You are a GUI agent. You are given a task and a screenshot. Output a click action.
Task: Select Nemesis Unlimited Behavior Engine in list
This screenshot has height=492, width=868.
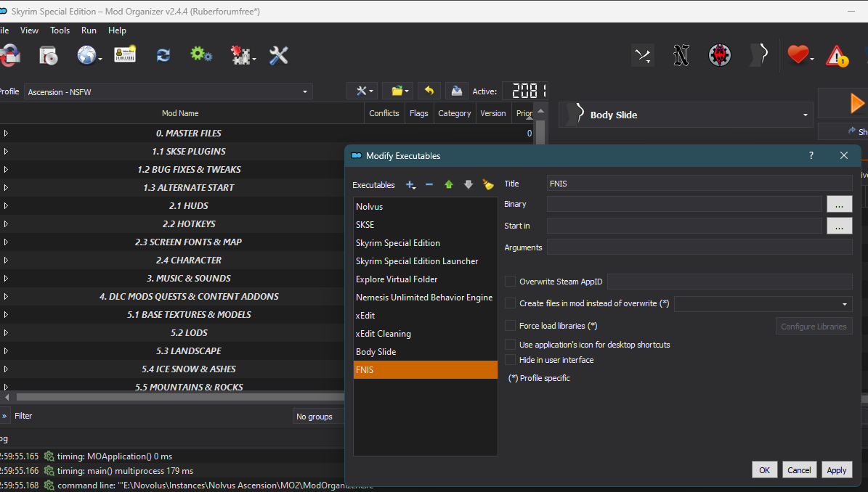click(425, 298)
